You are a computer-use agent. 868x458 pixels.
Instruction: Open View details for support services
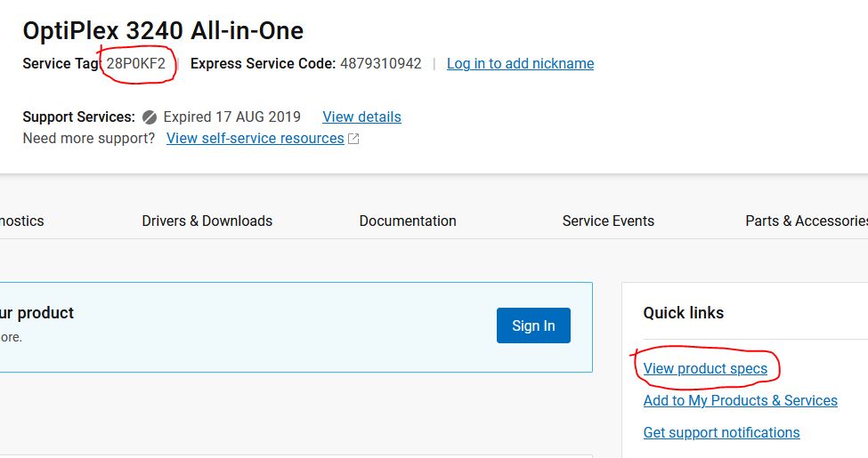coord(361,117)
